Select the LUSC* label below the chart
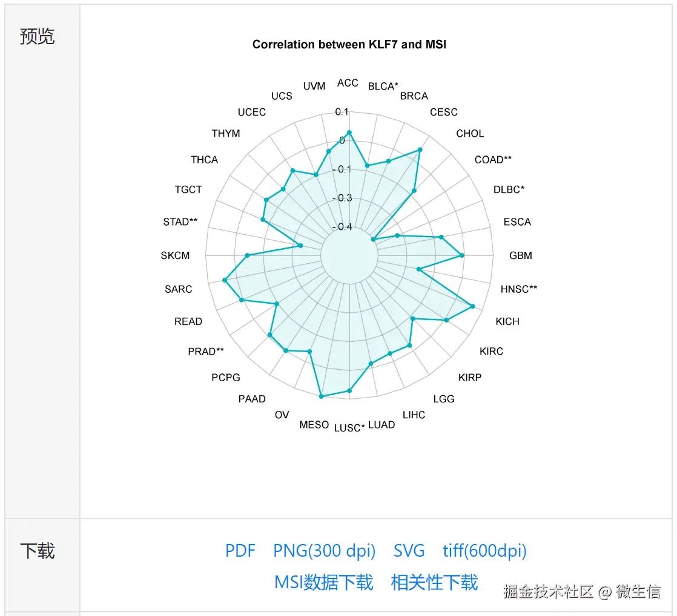 (349, 428)
